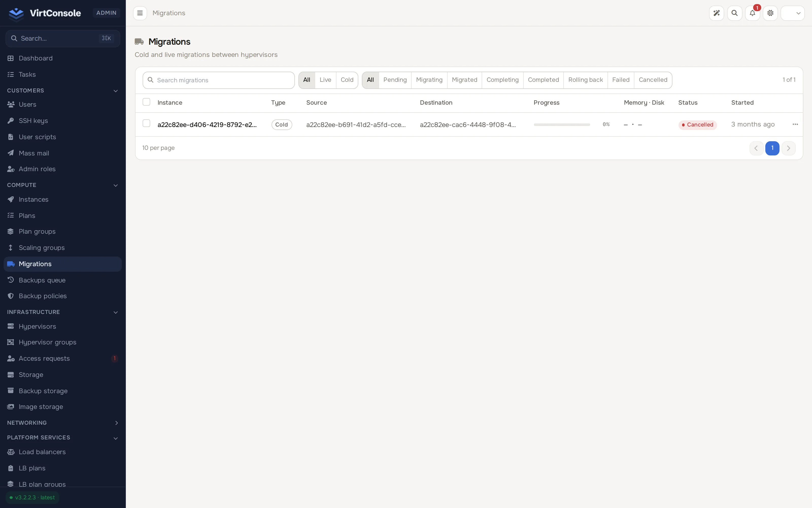Open row actions ellipsis for cancelled migration
The image size is (812, 508).
click(795, 124)
